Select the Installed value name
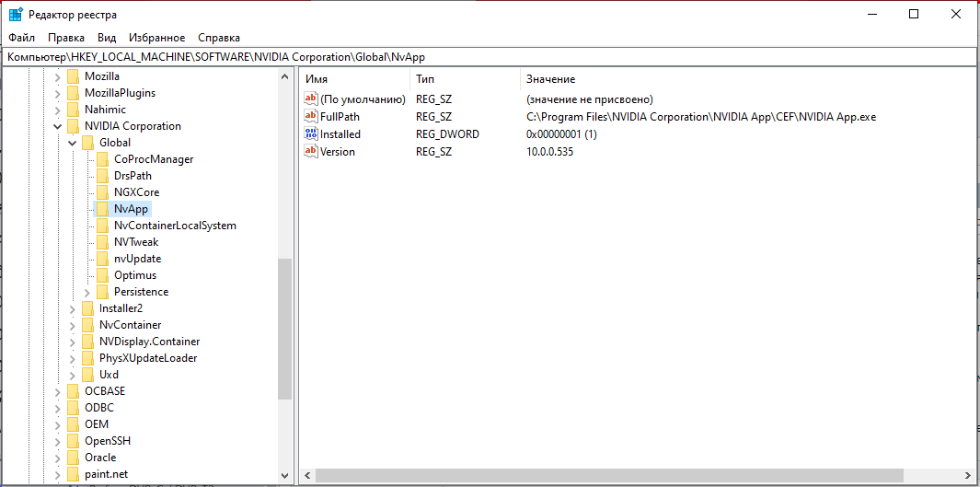The height and width of the screenshot is (487, 980). [x=340, y=133]
